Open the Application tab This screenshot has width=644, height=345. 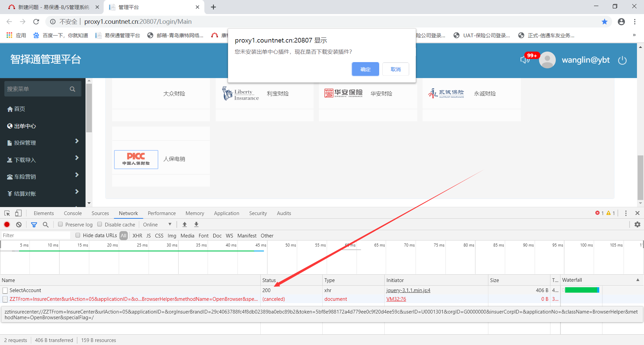coord(227,213)
